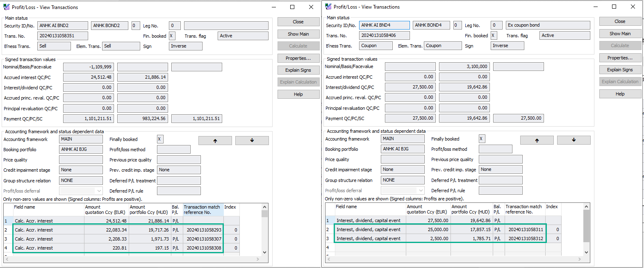644x268 pixels.
Task: Click amount 27,500.00 in right table row 1
Action: point(428,220)
